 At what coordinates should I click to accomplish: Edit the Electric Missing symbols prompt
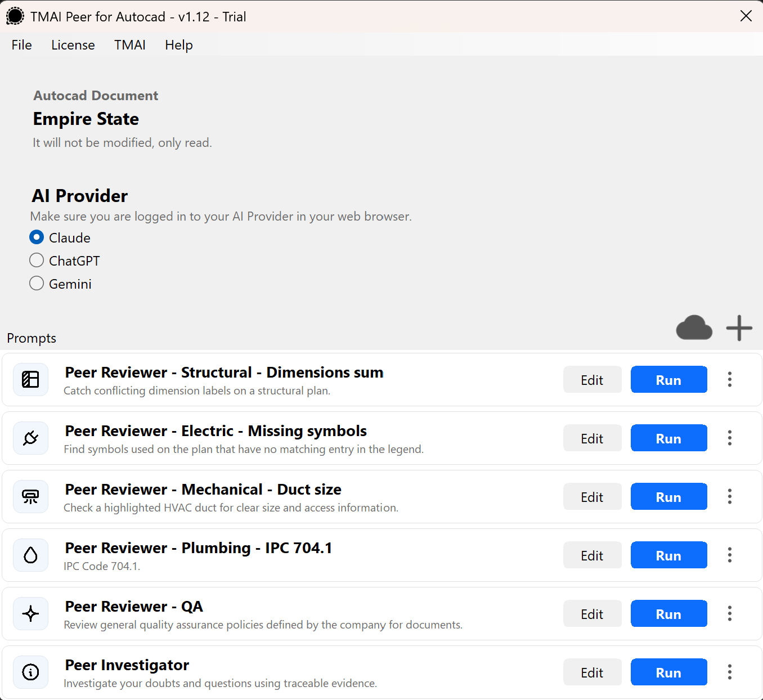pyautogui.click(x=592, y=438)
